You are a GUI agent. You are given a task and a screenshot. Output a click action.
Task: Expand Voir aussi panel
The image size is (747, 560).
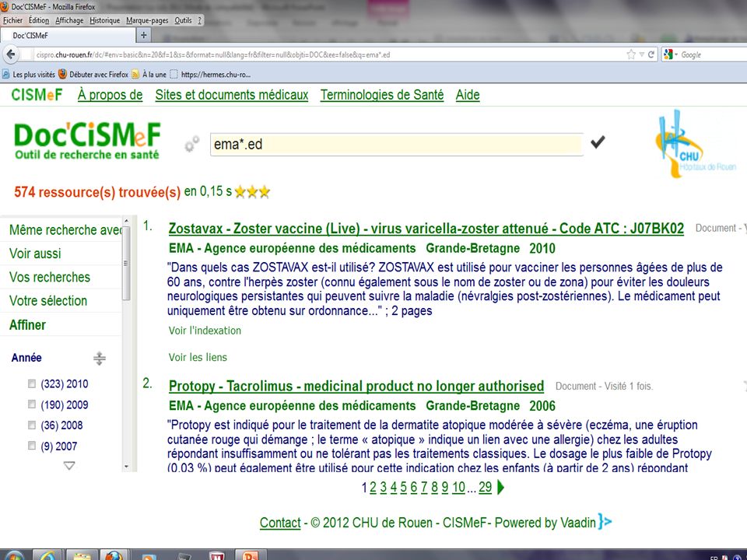(61, 254)
